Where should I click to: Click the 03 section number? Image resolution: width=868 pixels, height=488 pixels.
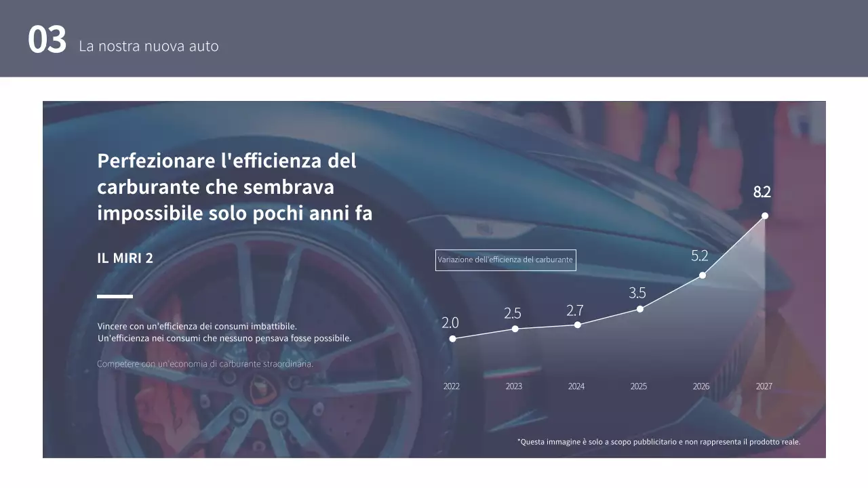coord(48,39)
